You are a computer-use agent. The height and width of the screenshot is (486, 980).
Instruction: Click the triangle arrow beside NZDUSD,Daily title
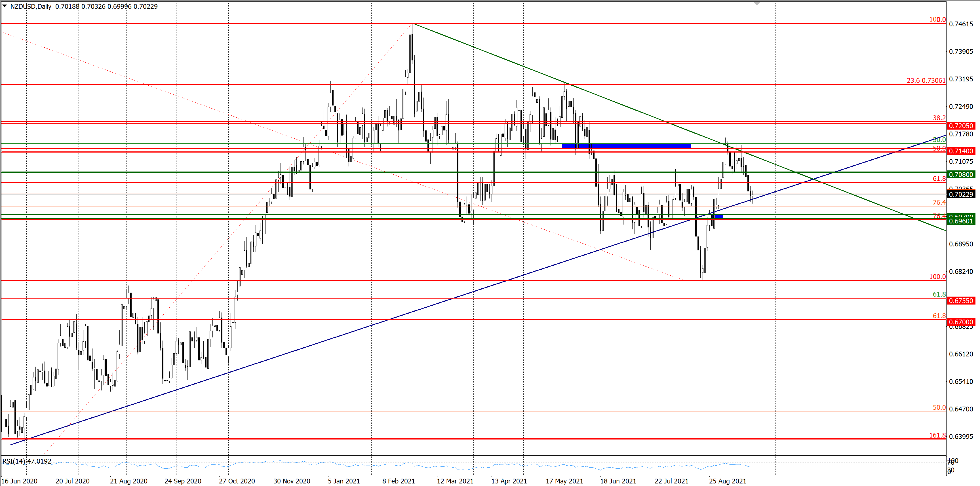(x=5, y=6)
